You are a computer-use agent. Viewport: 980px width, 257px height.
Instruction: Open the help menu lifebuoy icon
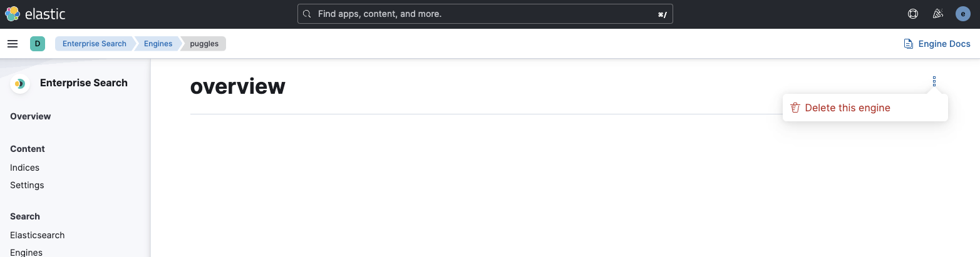[913, 14]
